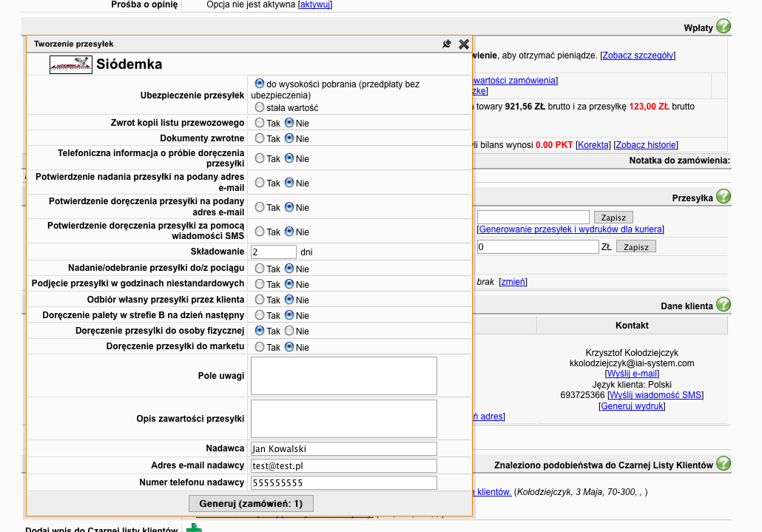Click the Adres e-mail nadawcy field
Viewport: 762px width, 532px height.
pos(343,465)
